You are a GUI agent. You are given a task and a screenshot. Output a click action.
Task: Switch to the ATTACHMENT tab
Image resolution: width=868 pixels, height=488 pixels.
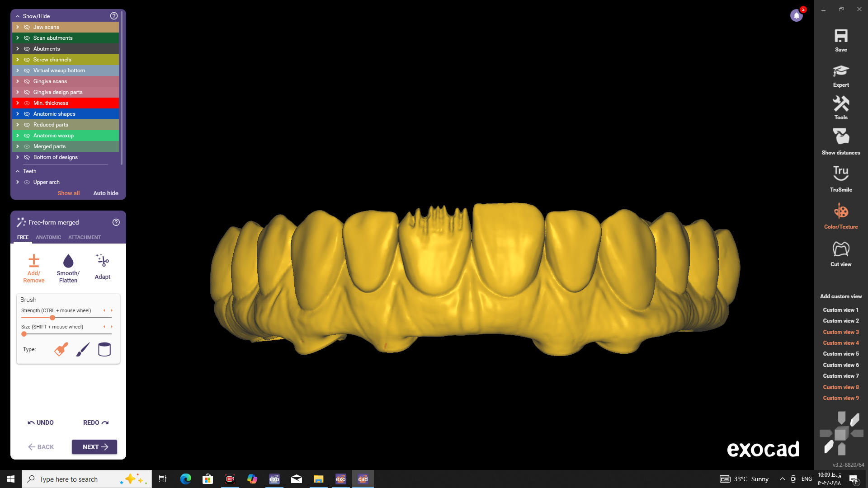click(x=85, y=237)
